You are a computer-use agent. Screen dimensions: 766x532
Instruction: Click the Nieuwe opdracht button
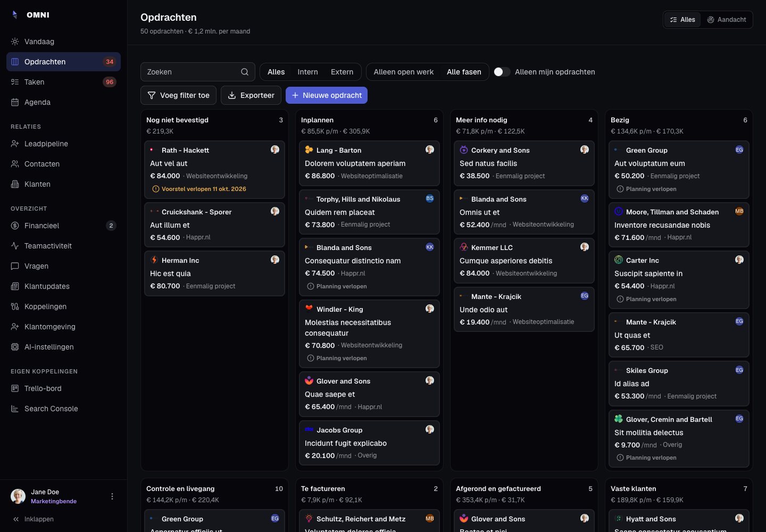pyautogui.click(x=327, y=95)
